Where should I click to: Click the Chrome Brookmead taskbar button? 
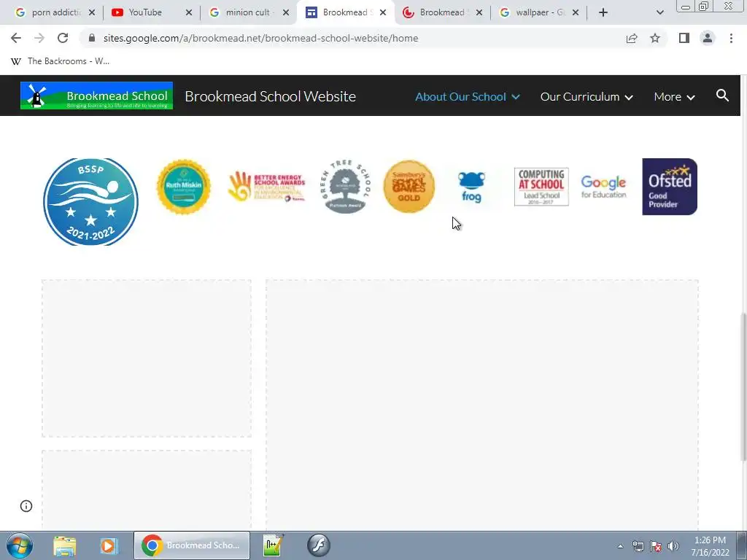tap(192, 545)
